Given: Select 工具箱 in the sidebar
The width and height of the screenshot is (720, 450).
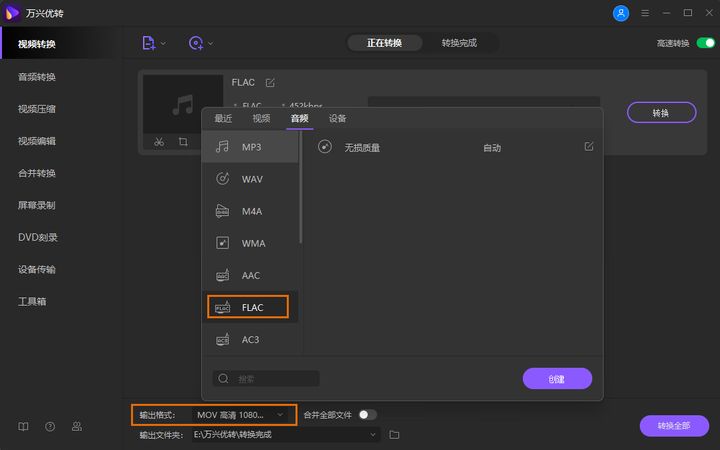Looking at the screenshot, I should click(x=32, y=302).
